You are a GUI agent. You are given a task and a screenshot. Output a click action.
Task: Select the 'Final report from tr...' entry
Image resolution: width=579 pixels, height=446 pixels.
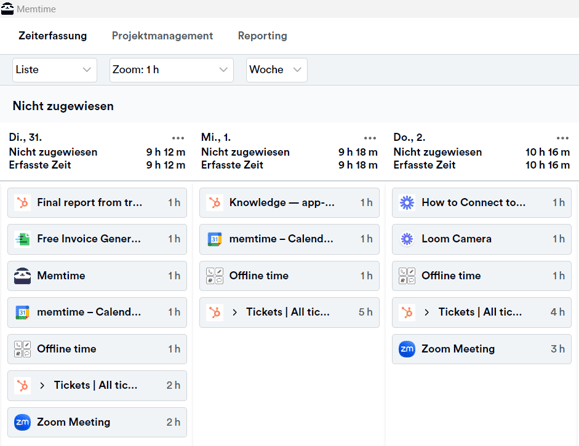[x=97, y=203]
